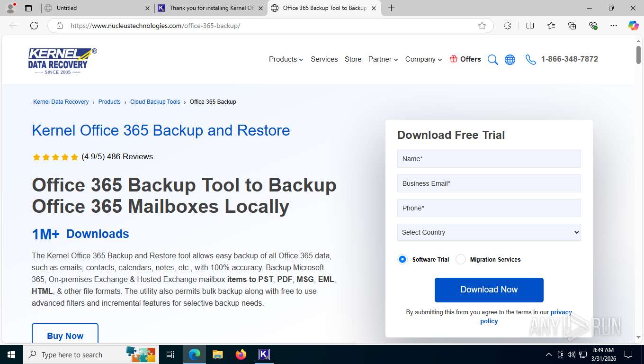Viewport: 644px width, 364px height.
Task: Open Browser essentials heart icon
Action: coord(593,26)
